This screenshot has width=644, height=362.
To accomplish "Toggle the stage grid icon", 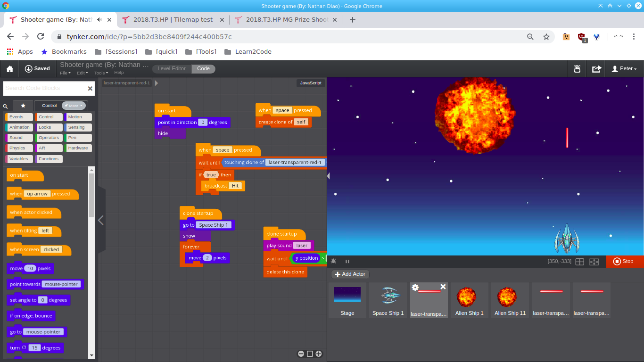I will tap(579, 262).
